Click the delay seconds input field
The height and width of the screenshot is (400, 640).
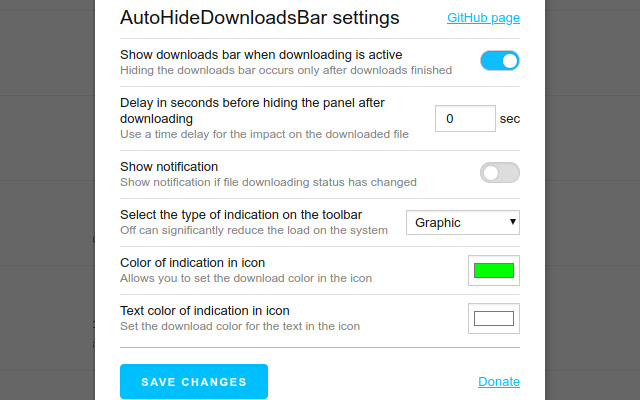click(465, 119)
